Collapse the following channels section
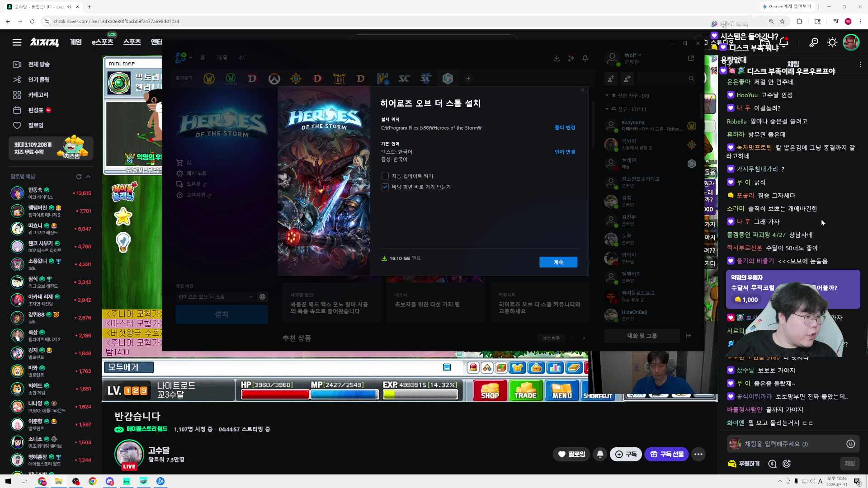The width and height of the screenshot is (868, 488). tap(88, 177)
